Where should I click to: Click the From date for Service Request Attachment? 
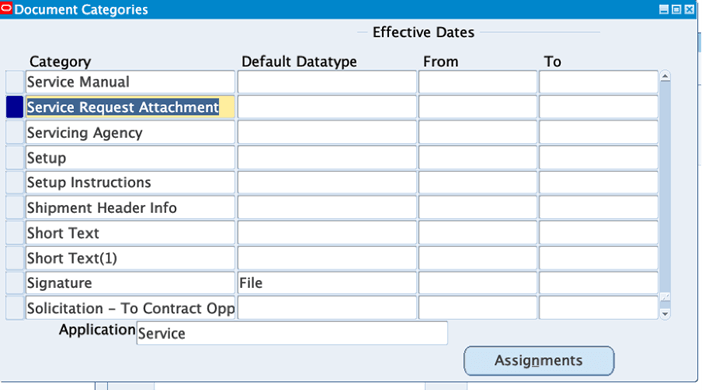478,107
